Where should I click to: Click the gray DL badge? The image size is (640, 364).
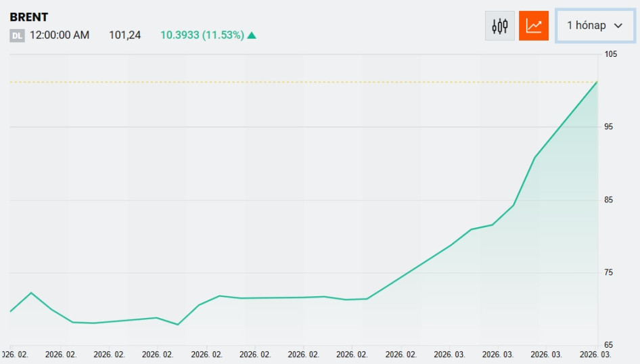[x=17, y=36]
